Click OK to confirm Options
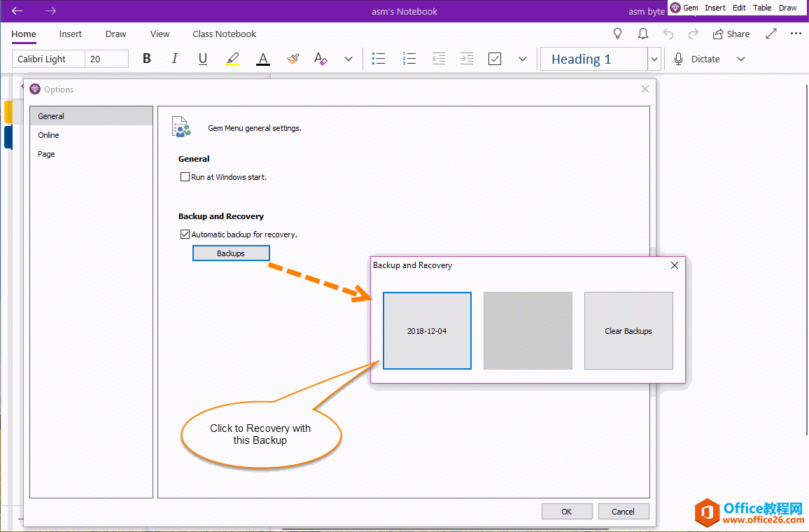Viewport: 809px width, 532px height. pyautogui.click(x=567, y=511)
